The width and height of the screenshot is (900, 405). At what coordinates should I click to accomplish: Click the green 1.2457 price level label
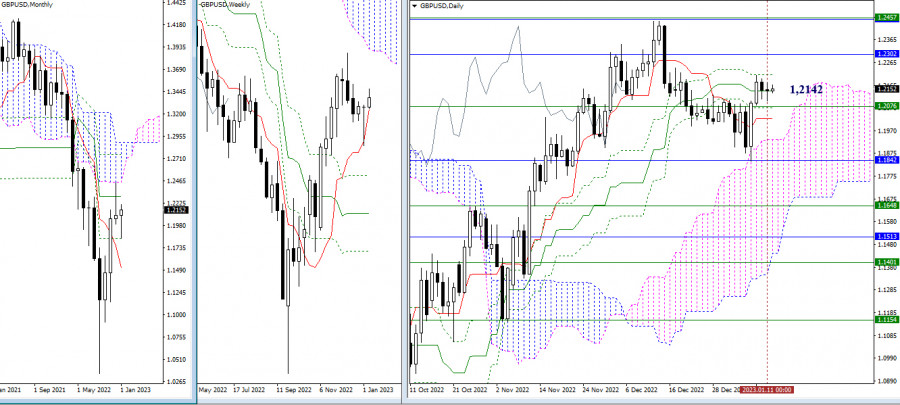pos(886,18)
